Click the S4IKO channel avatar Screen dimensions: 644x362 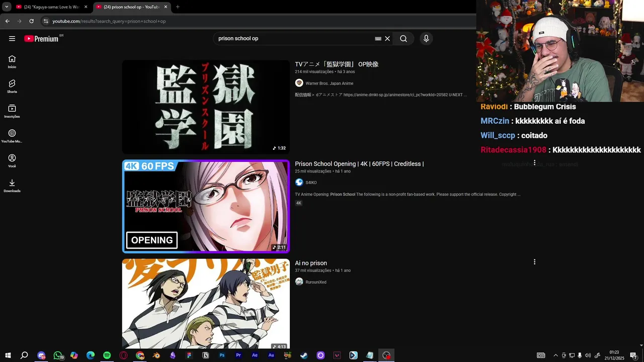pos(299,183)
